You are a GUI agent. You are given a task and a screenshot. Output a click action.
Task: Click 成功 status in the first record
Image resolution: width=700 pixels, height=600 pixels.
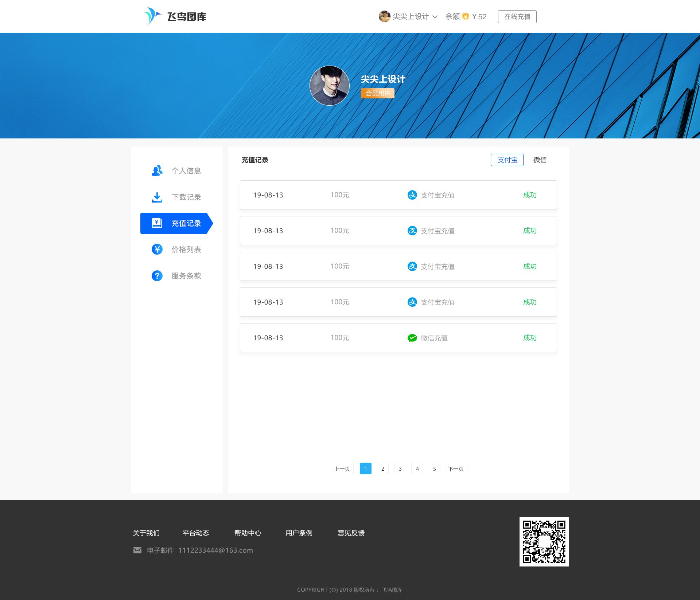pos(530,195)
